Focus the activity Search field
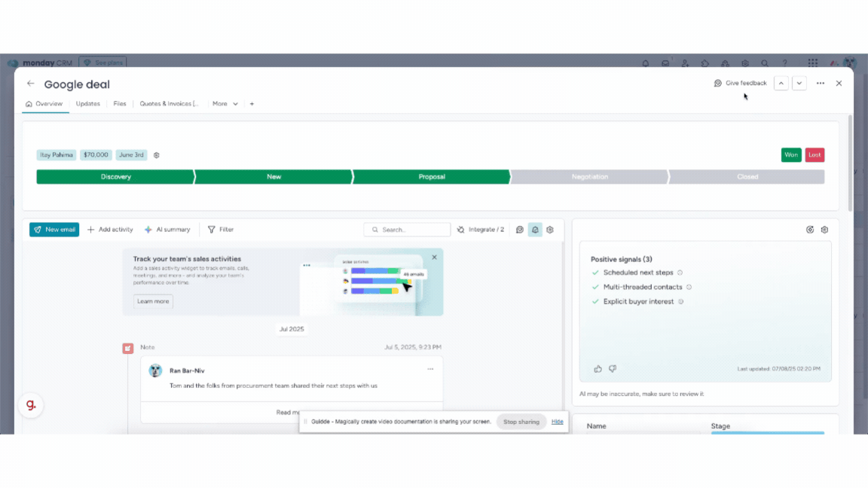The width and height of the screenshot is (868, 488). pyautogui.click(x=407, y=230)
